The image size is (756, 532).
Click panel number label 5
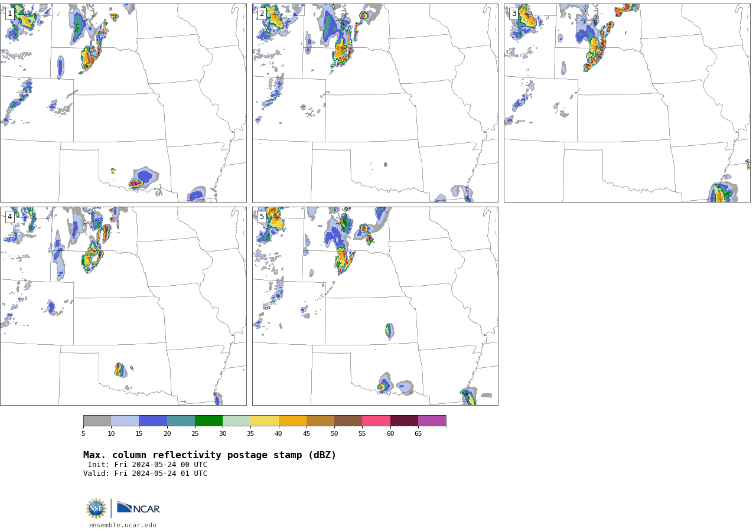pyautogui.click(x=262, y=217)
